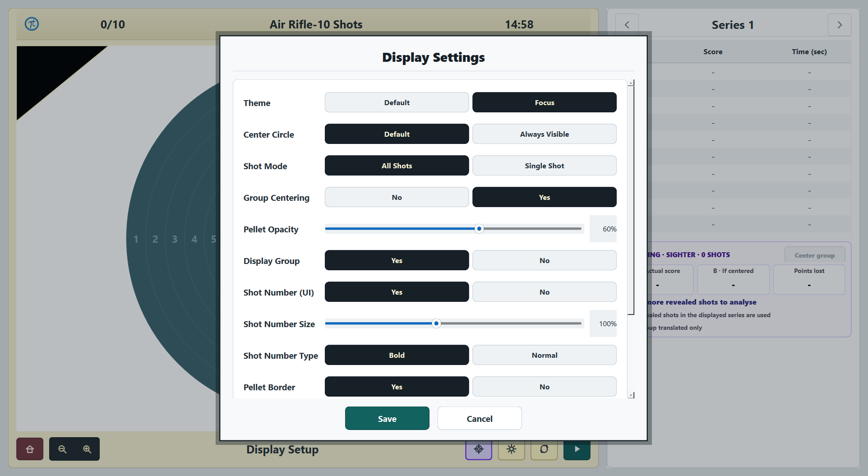Image resolution: width=868 pixels, height=476 pixels.
Task: Set Center Circle to Always Visible
Action: 545,134
